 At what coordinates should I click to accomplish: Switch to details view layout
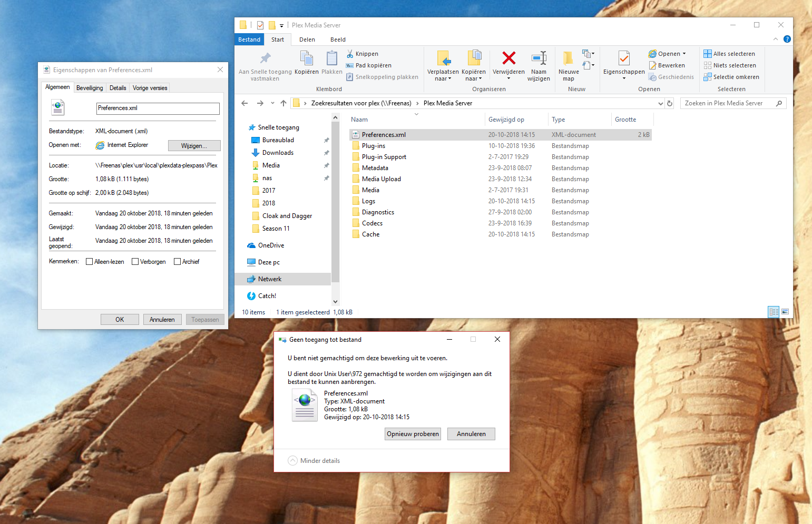(774, 312)
